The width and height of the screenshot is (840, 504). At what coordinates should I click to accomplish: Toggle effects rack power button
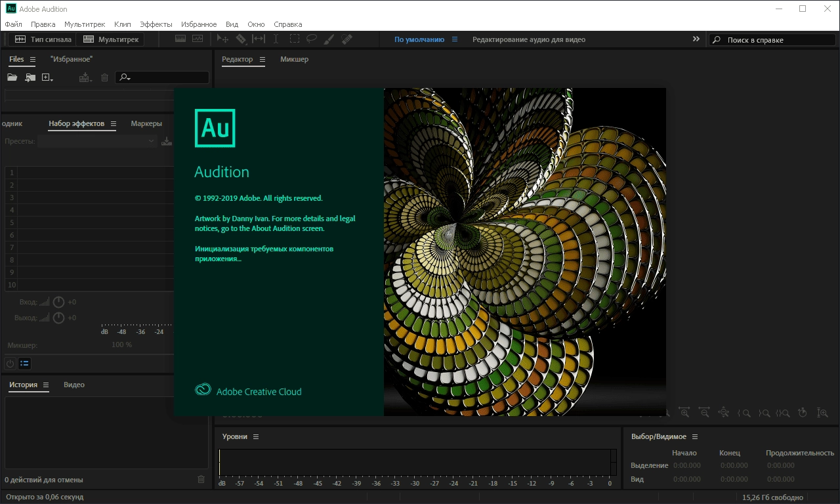click(x=10, y=363)
